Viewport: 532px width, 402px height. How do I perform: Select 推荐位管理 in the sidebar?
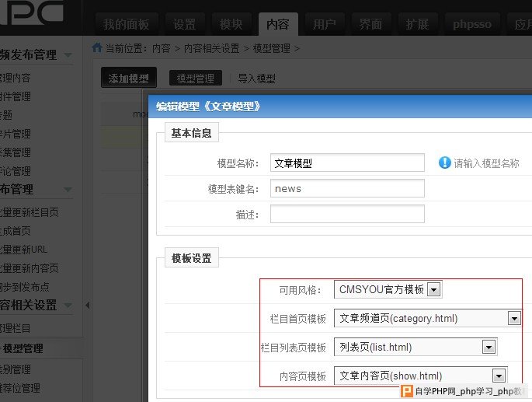20,388
